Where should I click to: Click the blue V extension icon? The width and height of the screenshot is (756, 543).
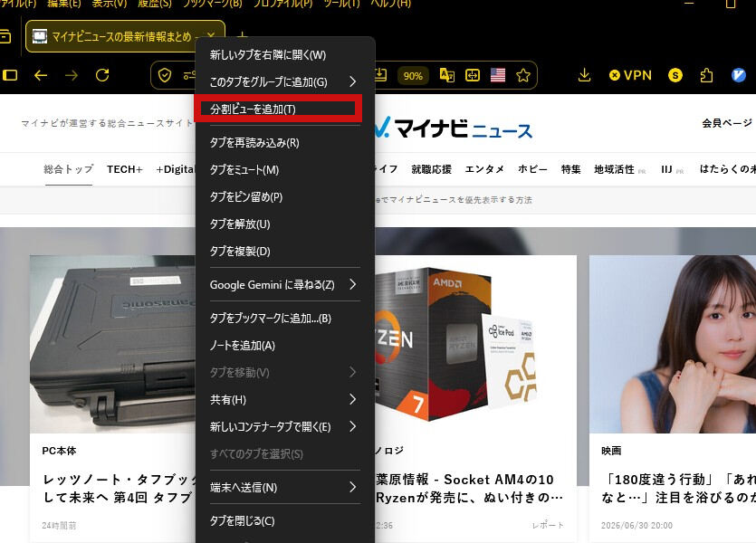(x=738, y=75)
